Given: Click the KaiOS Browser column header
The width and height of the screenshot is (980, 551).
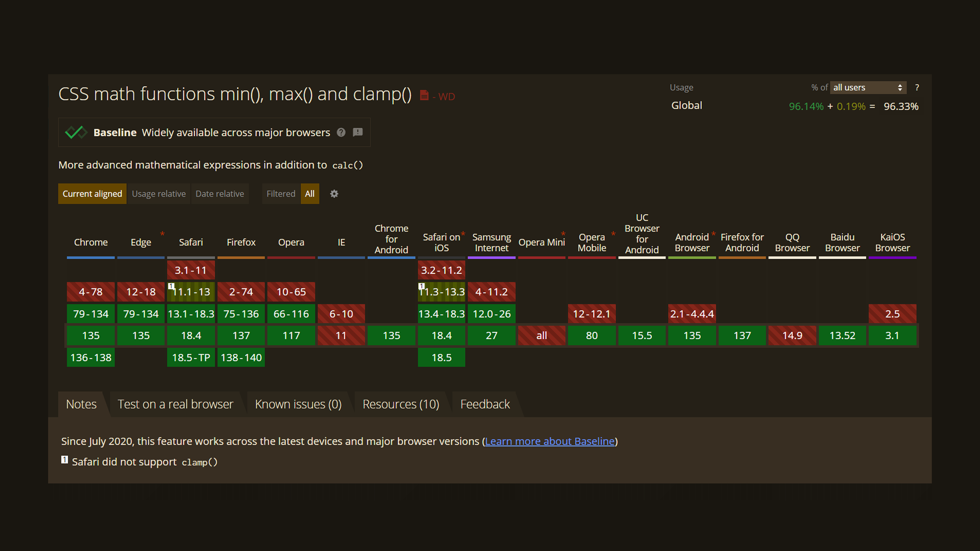Looking at the screenshot, I should tap(893, 242).
